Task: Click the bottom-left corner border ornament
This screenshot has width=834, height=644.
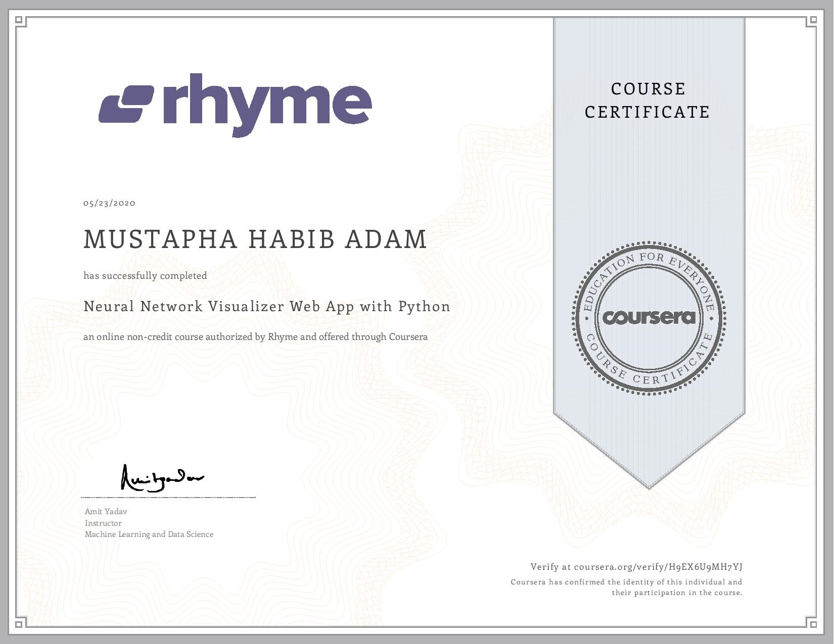Action: click(20, 623)
